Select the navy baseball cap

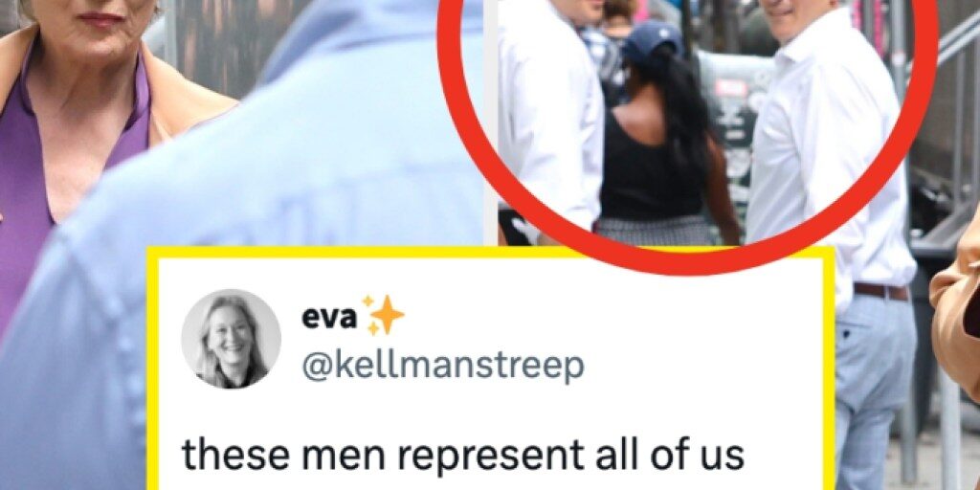point(652,40)
